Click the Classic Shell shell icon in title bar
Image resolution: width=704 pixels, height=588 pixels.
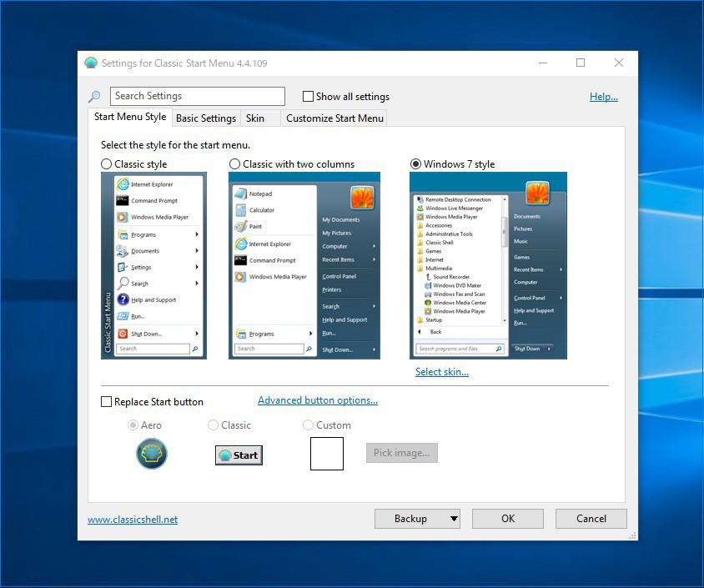point(91,63)
